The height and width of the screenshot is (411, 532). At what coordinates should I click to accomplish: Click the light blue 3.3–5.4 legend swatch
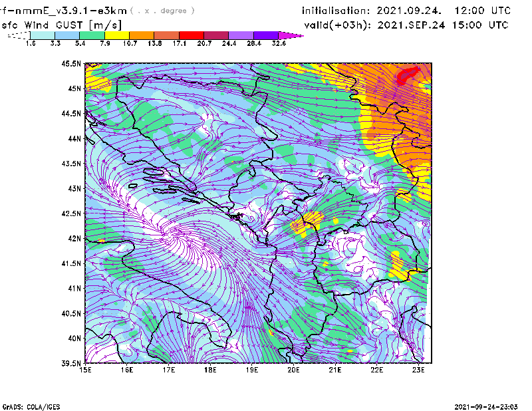click(x=67, y=35)
